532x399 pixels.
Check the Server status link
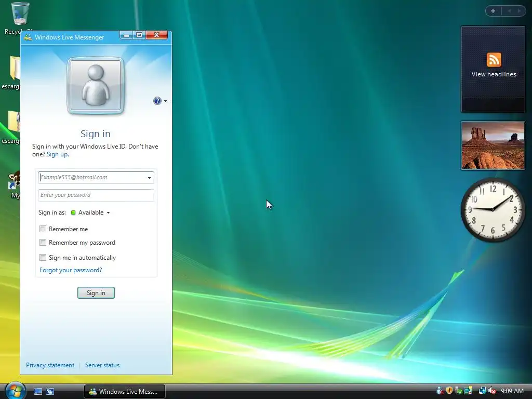pyautogui.click(x=102, y=365)
